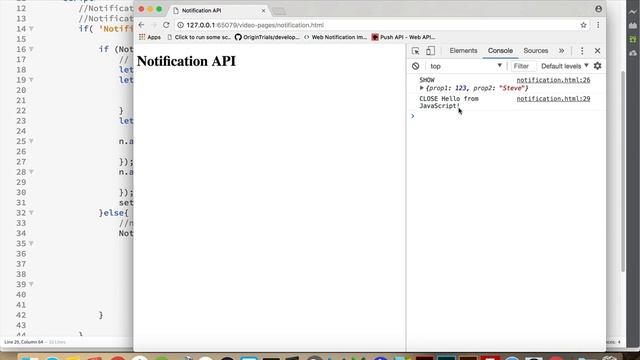This screenshot has height=360, width=640.
Task: Clear the console with the clear icon
Action: click(x=416, y=66)
